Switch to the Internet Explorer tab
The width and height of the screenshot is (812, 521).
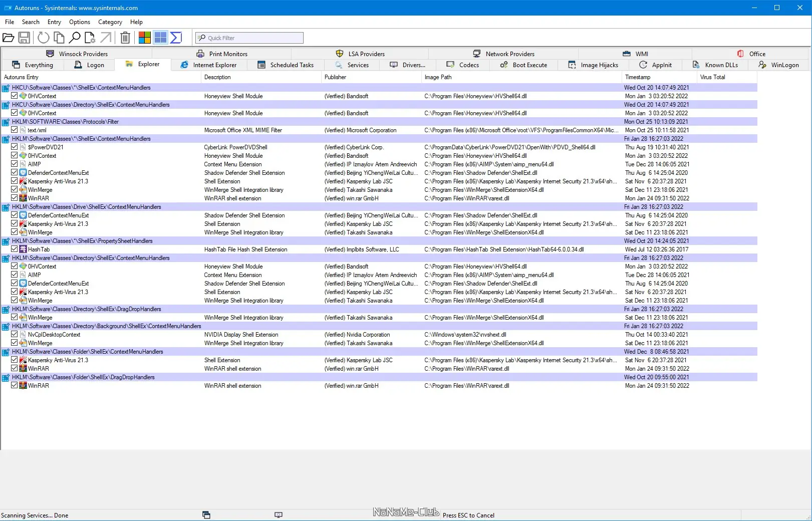[208, 65]
